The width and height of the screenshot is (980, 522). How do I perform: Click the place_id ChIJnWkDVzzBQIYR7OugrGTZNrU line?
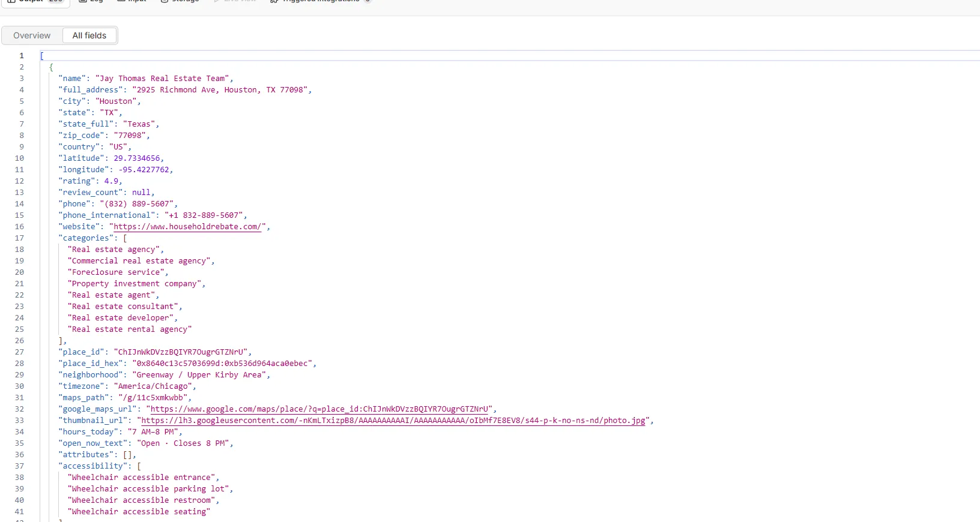pyautogui.click(x=155, y=352)
